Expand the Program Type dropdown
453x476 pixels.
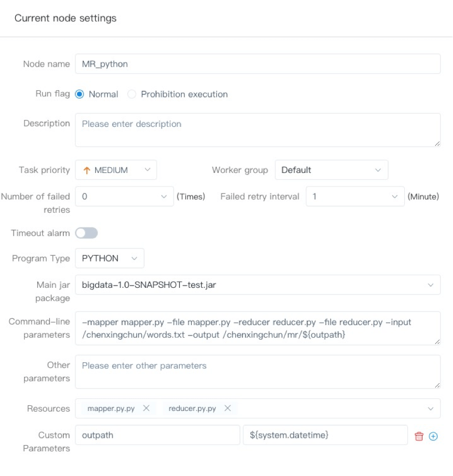click(x=109, y=258)
